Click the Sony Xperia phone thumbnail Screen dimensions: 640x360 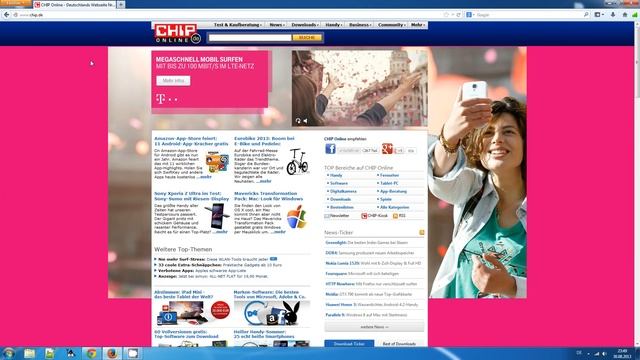(x=218, y=216)
